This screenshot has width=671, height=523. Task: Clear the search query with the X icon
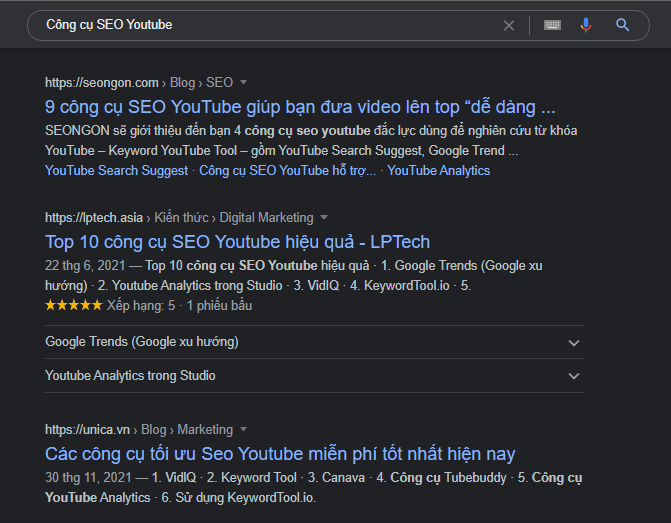tap(509, 26)
